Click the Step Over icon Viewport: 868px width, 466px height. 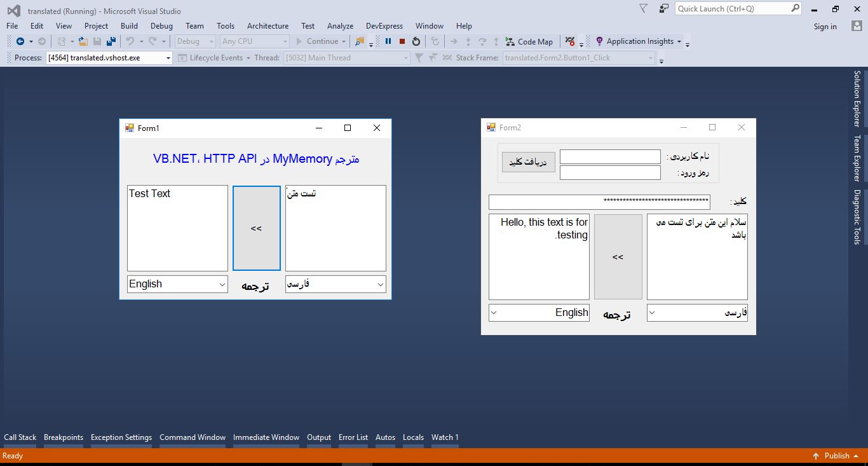click(484, 41)
